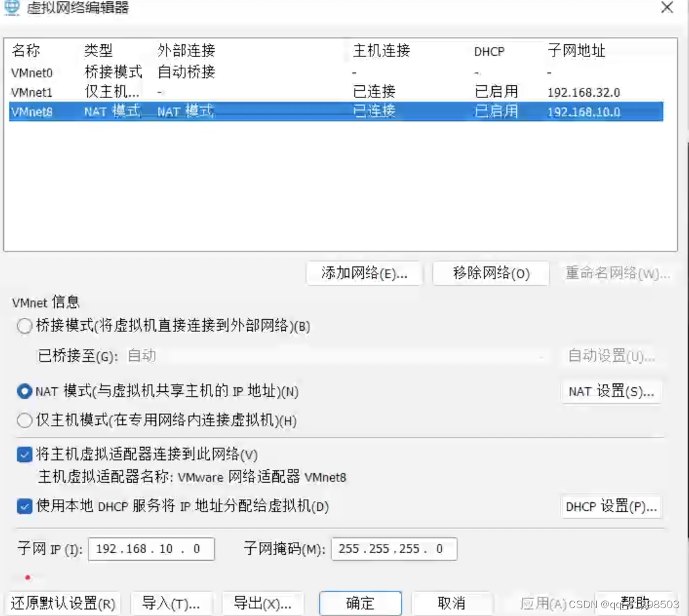
Task: Click 自动桥接 in VMnet0 row
Action: tap(187, 71)
